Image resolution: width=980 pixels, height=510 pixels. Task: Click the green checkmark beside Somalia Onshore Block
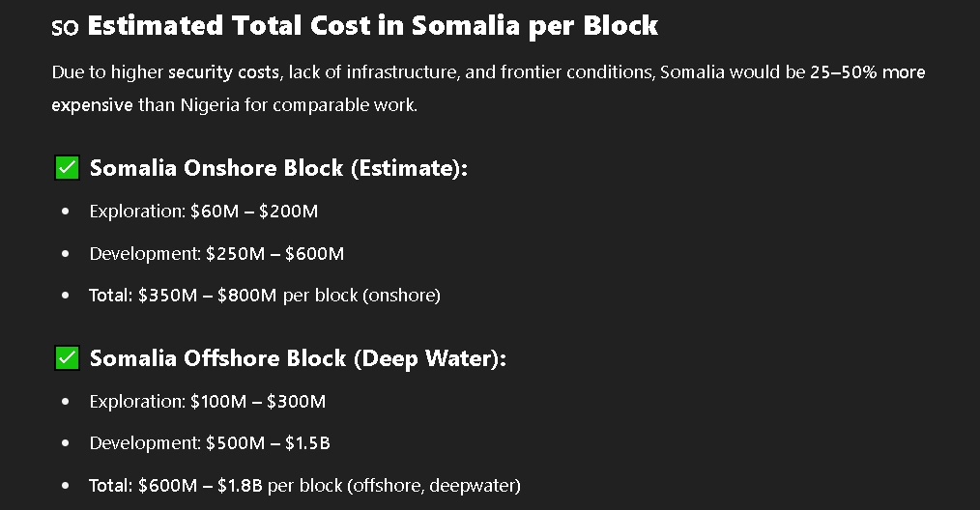tap(66, 168)
